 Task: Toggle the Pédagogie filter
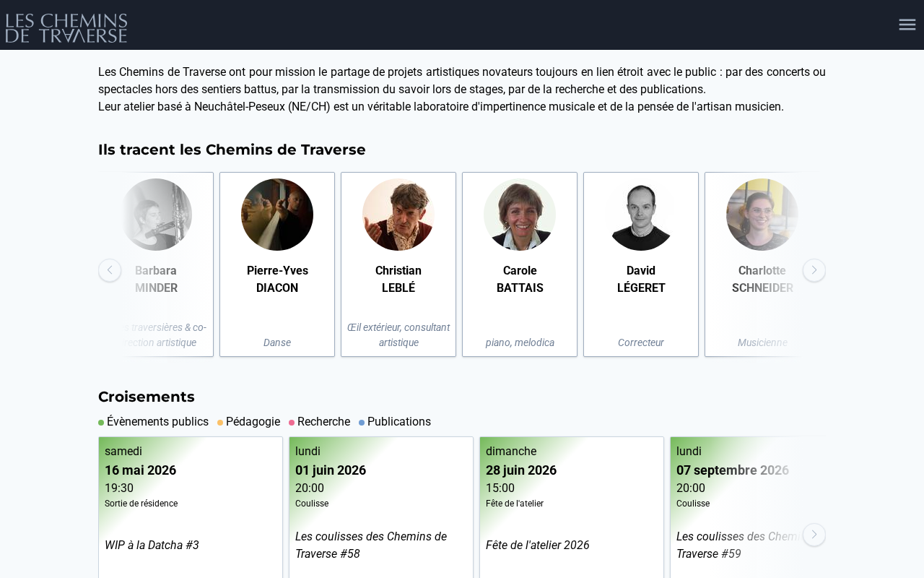249,422
